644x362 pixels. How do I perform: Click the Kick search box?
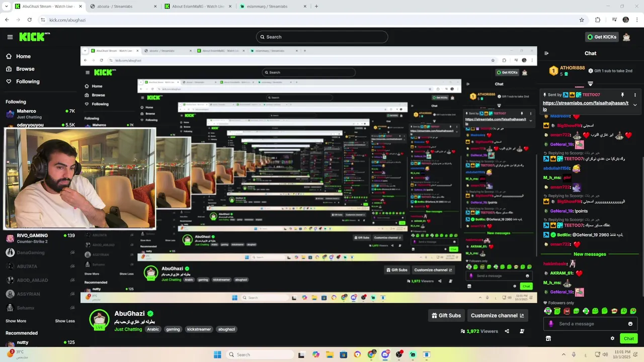click(x=322, y=37)
